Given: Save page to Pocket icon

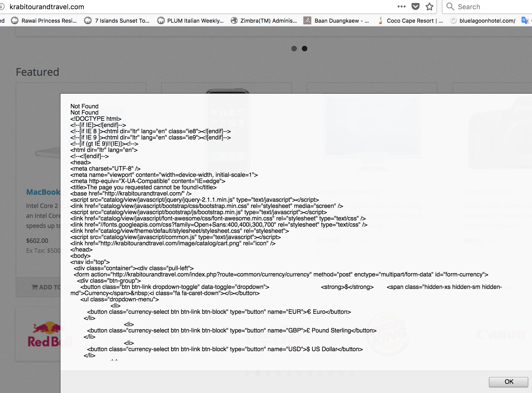Looking at the screenshot, I should 416,7.
